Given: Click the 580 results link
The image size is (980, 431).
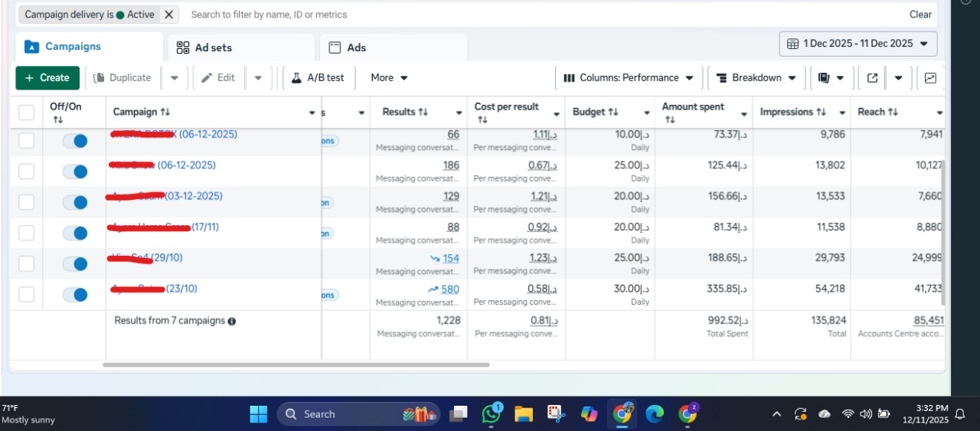Looking at the screenshot, I should [450, 289].
